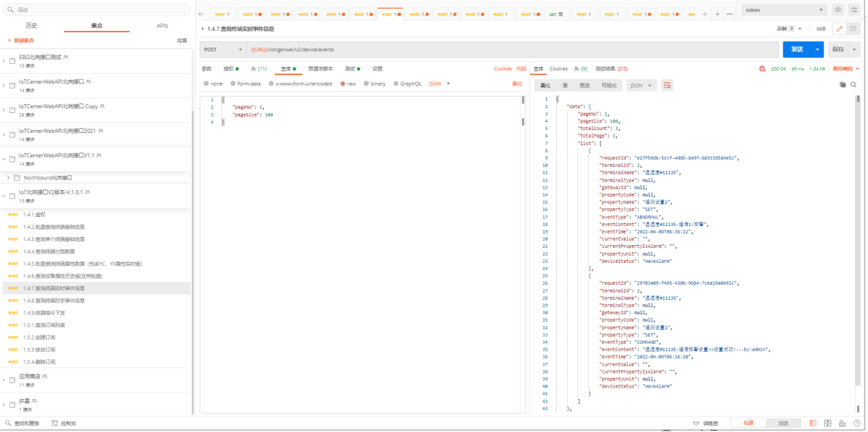Open the comments icon next to the pencil

[x=853, y=29]
